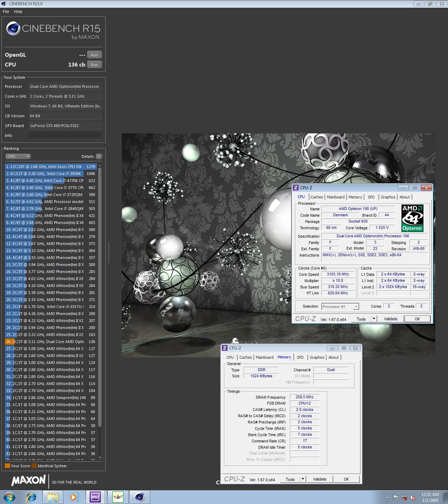Open Help menu in Cinebench
Image resolution: width=448 pixels, height=504 pixels.
(18, 12)
